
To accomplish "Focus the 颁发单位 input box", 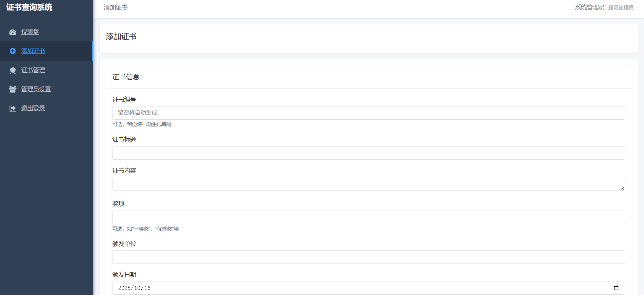I will [x=368, y=257].
